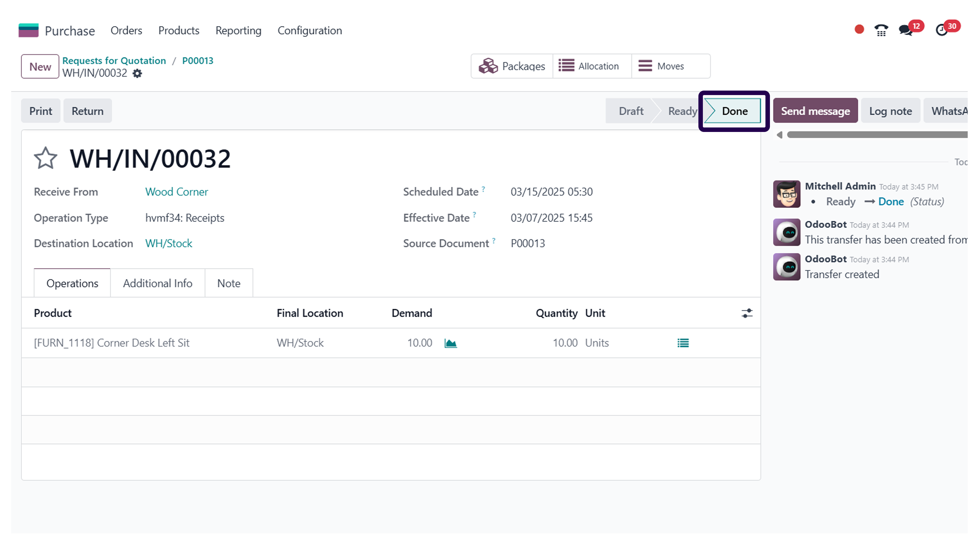
Task: Open the column settings adjust icon
Action: (747, 313)
